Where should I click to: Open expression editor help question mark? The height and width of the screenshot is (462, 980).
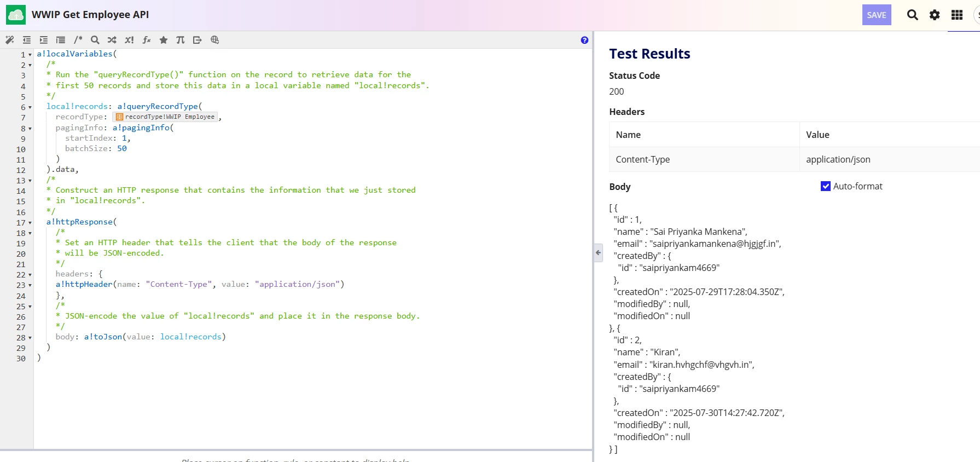click(x=584, y=40)
